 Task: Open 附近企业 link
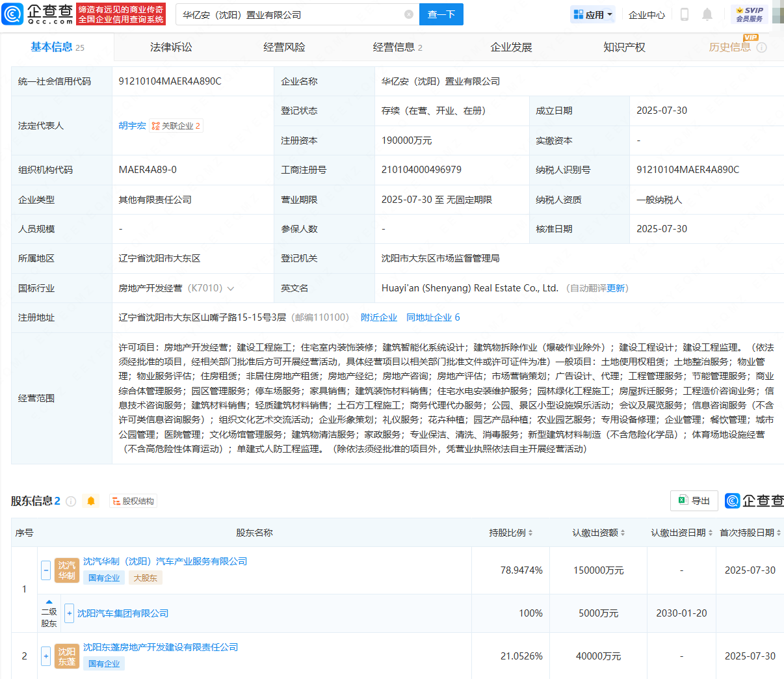[379, 317]
